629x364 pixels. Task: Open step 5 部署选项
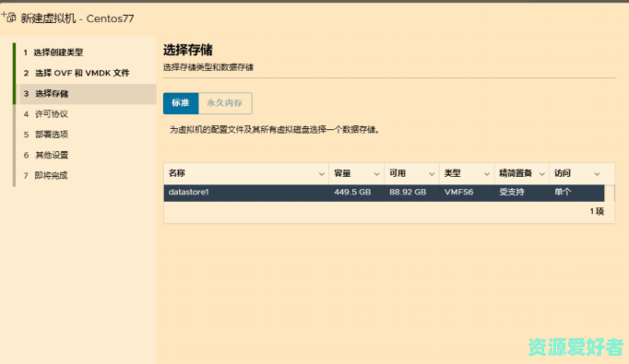(46, 135)
